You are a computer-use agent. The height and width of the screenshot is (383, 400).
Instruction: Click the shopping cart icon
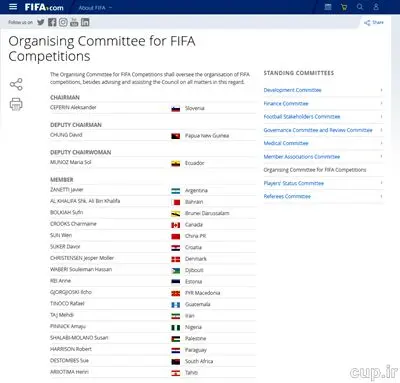[x=344, y=7]
